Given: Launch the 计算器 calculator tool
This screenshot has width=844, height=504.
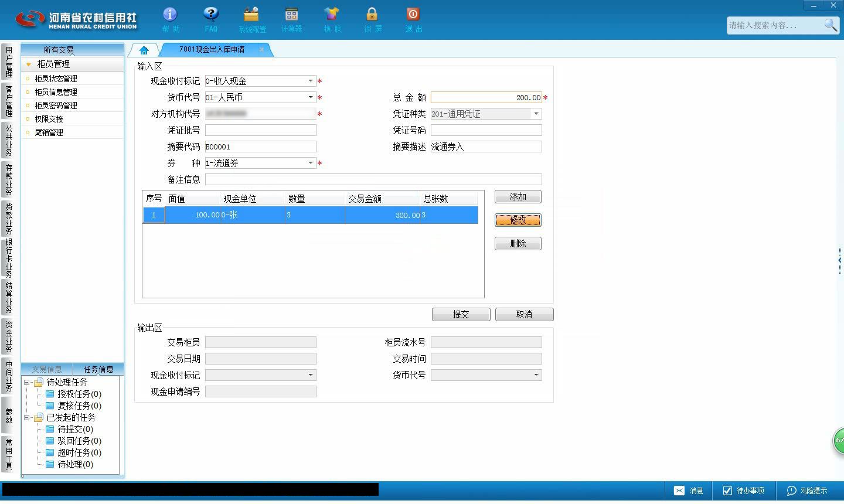Looking at the screenshot, I should click(x=291, y=19).
